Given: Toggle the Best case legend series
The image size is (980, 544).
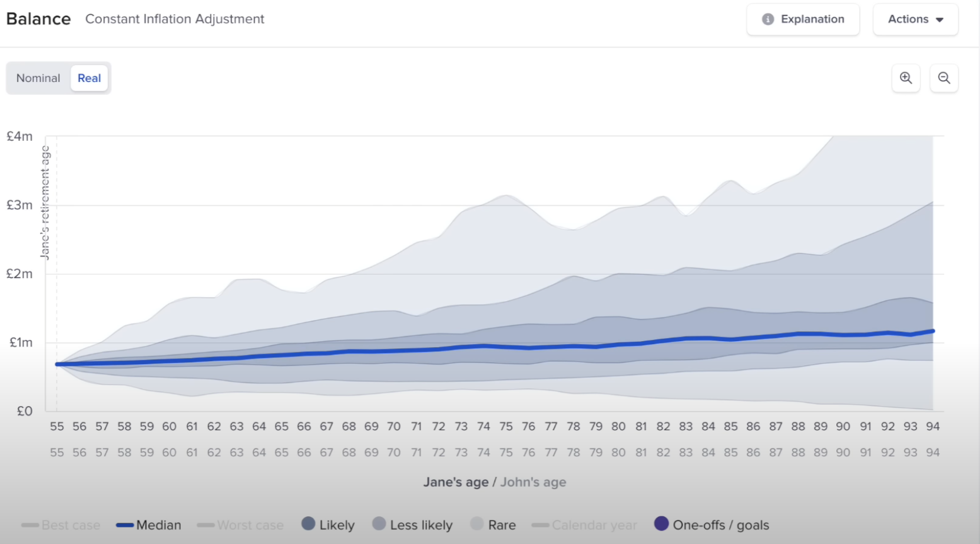Looking at the screenshot, I should [x=61, y=525].
